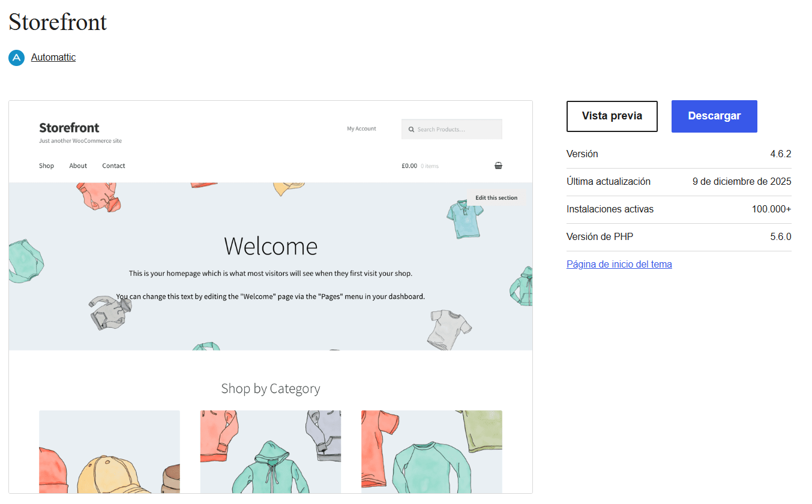Click the shopping basket cart icon
This screenshot has height=504, width=812.
coord(498,166)
